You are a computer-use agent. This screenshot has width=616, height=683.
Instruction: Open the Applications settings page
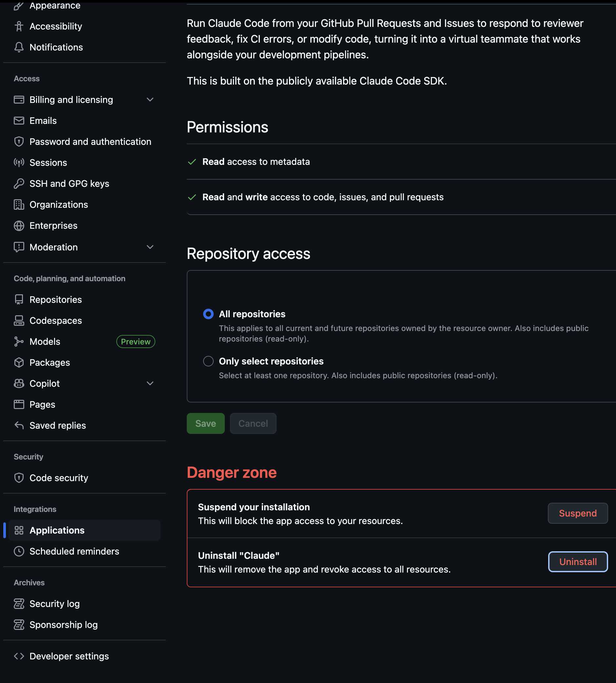57,530
